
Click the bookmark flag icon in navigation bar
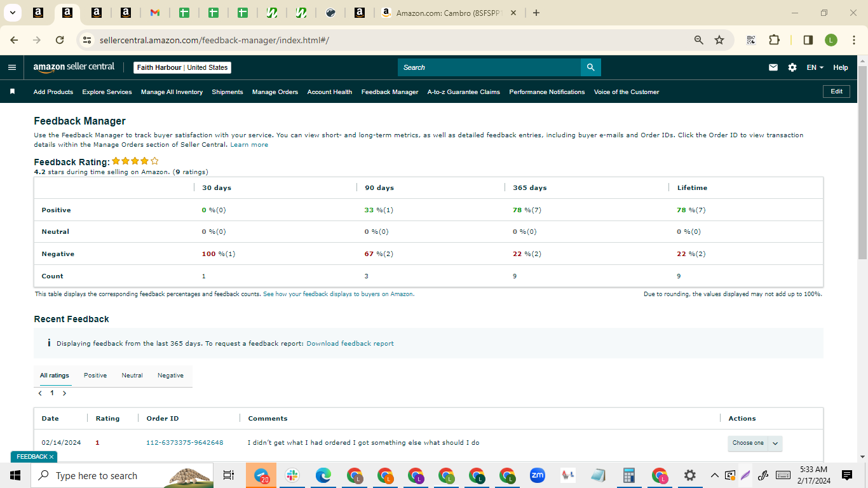(12, 91)
